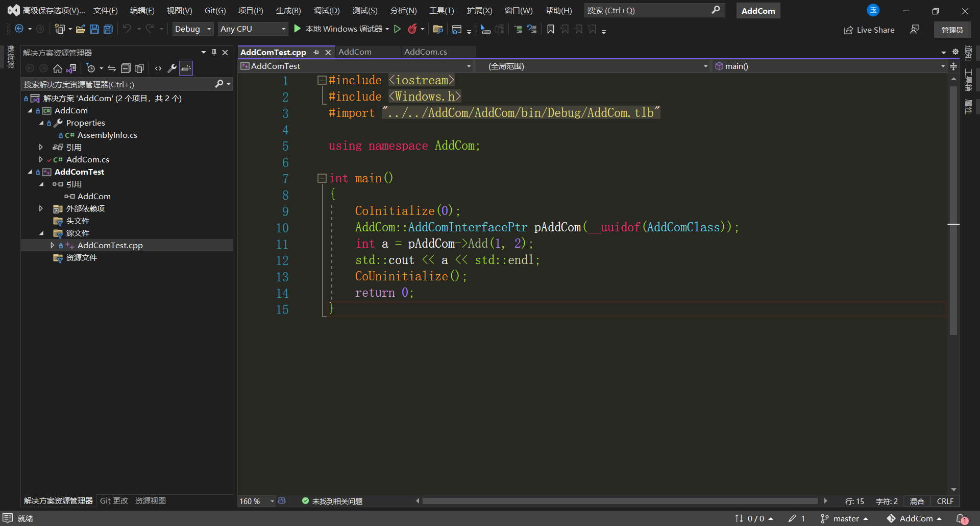980x526 pixels.
Task: Expand the 外部依赖项 node
Action: point(41,209)
